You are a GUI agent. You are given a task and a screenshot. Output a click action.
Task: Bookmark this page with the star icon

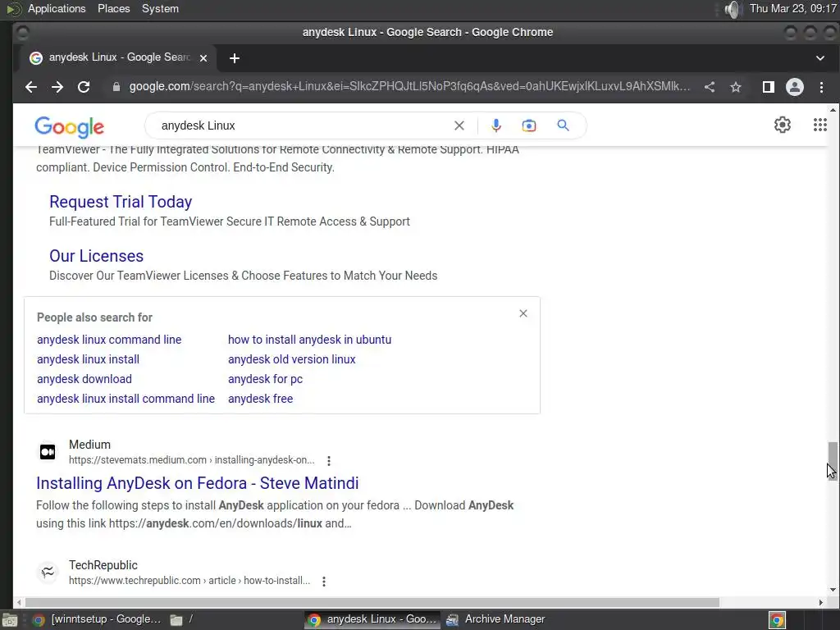736,87
